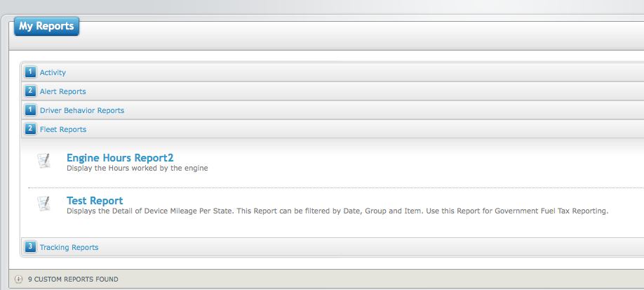Expand the Alert Reports section
644x290 pixels.
63,91
